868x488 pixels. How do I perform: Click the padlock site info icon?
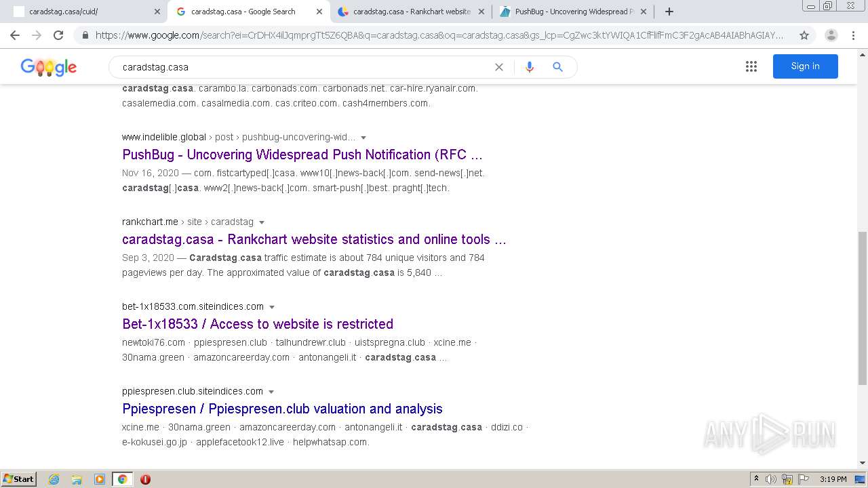[x=85, y=35]
